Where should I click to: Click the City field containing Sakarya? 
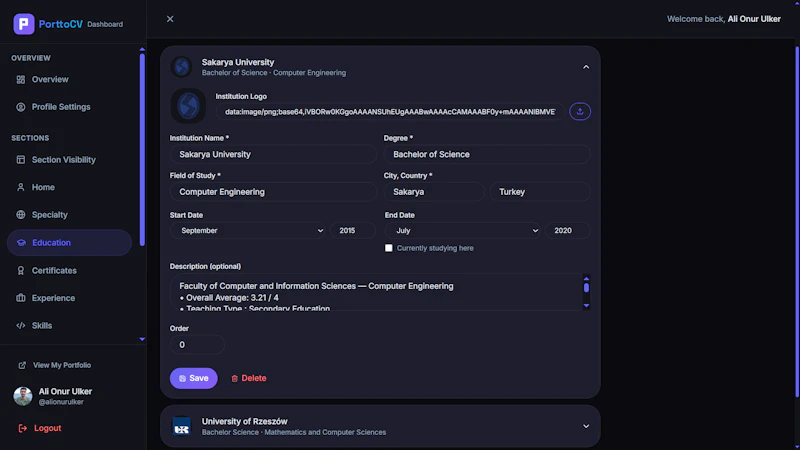(x=434, y=192)
